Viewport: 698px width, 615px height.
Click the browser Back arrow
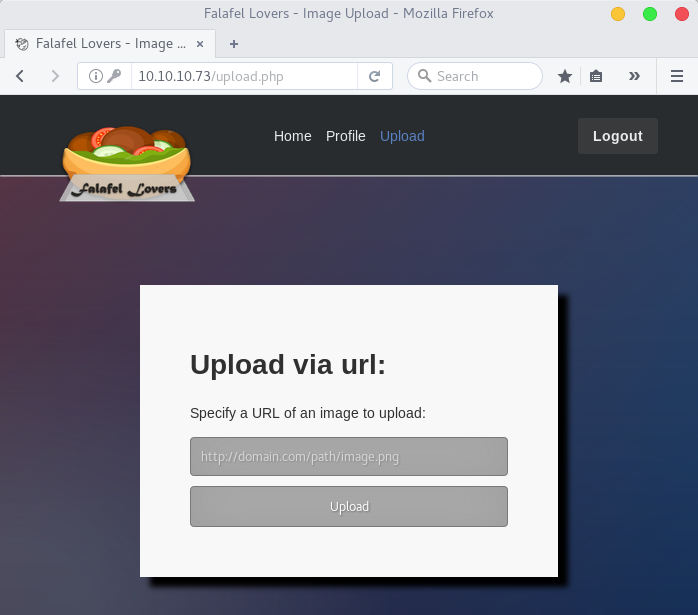20,76
